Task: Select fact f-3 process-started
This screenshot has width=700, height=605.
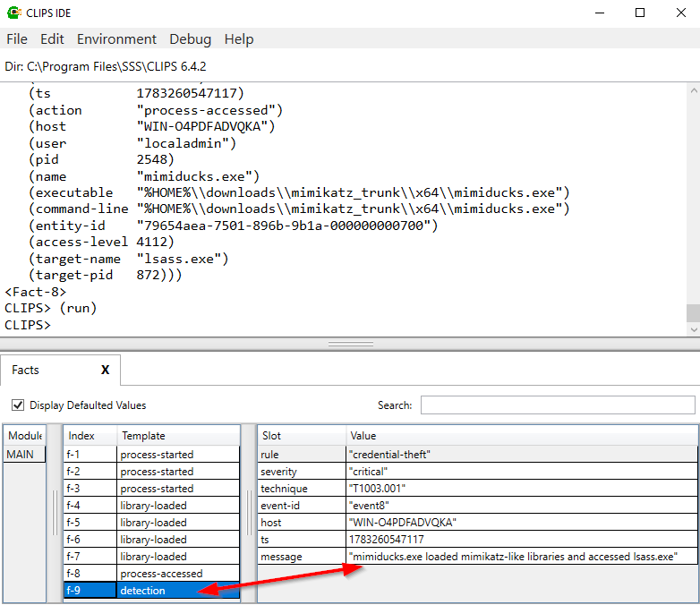Action: tap(152, 488)
